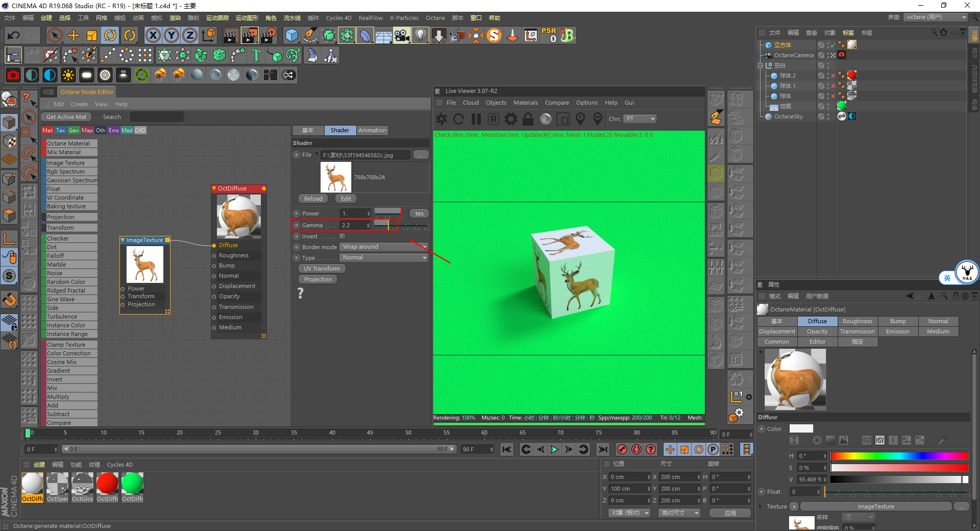The width and height of the screenshot is (980, 531).
Task: Toggle the Mat filter tag in node editor
Action: coord(47,130)
